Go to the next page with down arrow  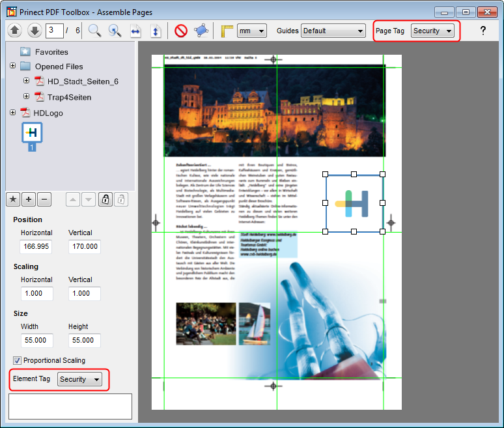[x=35, y=31]
